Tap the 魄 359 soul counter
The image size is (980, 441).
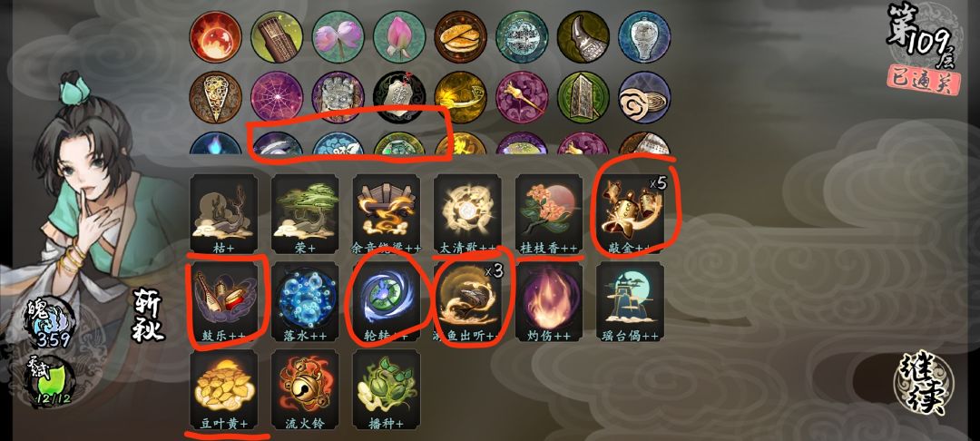(50, 322)
